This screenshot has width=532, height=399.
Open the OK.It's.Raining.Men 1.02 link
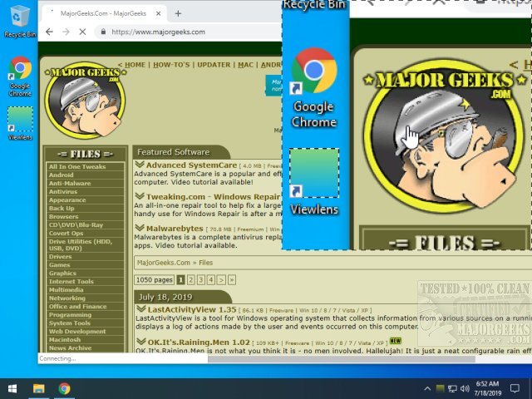click(199, 342)
